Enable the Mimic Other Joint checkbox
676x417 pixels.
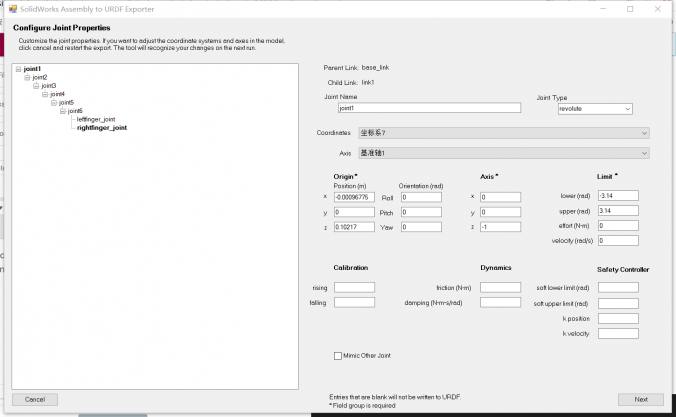337,355
